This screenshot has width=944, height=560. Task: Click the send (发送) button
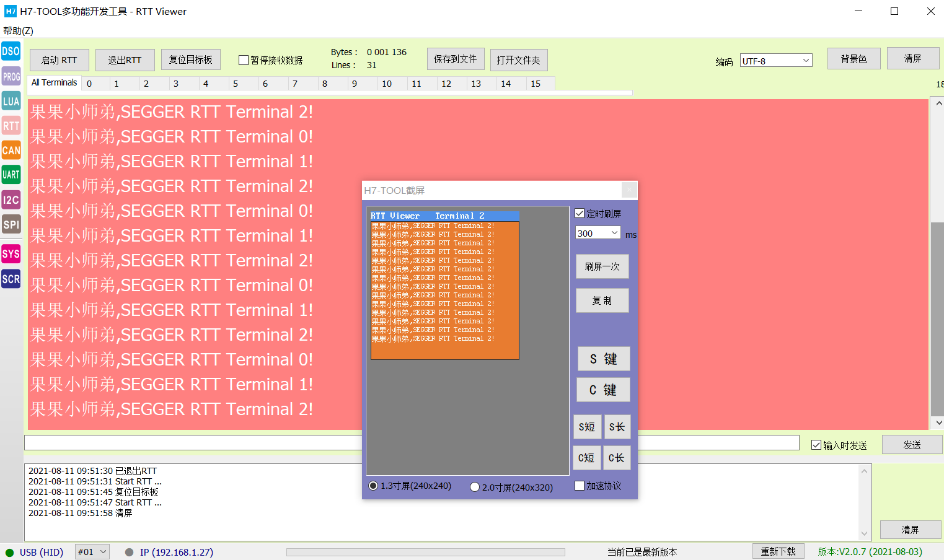[x=912, y=445]
